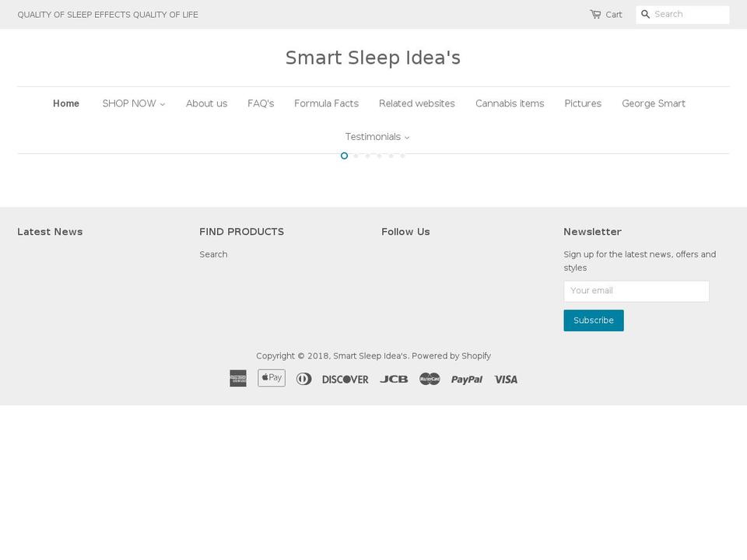Open the Cannabis items page
Screen dimensions: 747x560
pyautogui.click(x=510, y=103)
